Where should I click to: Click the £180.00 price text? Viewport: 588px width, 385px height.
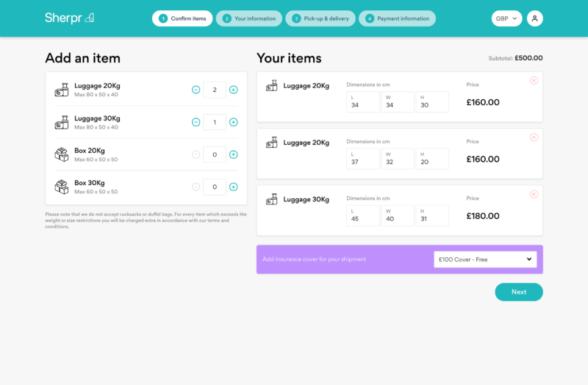pos(483,216)
